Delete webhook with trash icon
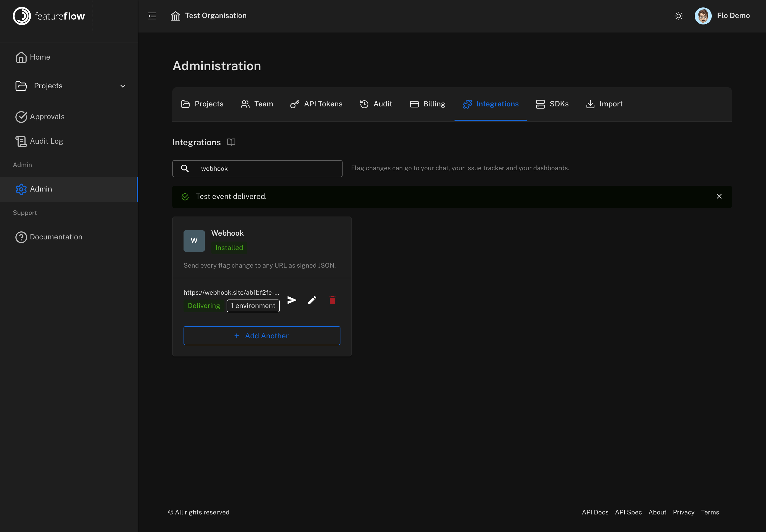This screenshot has width=766, height=532. (332, 300)
